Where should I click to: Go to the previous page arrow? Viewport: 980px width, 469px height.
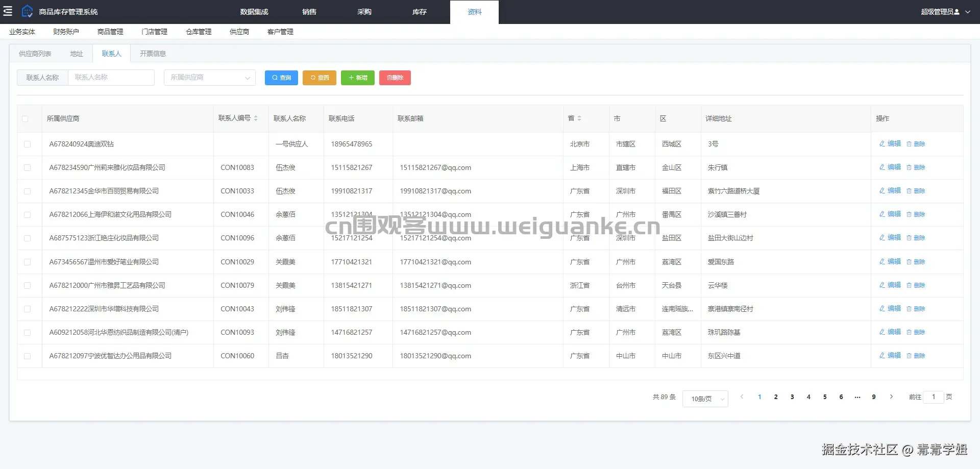click(x=742, y=397)
